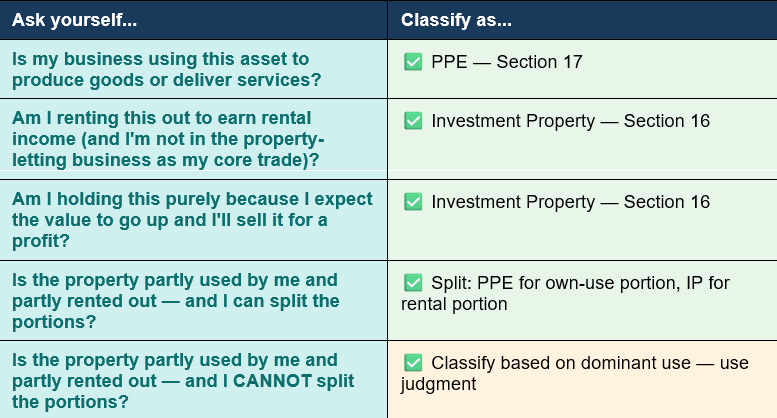The height and width of the screenshot is (418, 777).
Task: Click the orange-tinted judgment answer cell
Action: [x=582, y=379]
